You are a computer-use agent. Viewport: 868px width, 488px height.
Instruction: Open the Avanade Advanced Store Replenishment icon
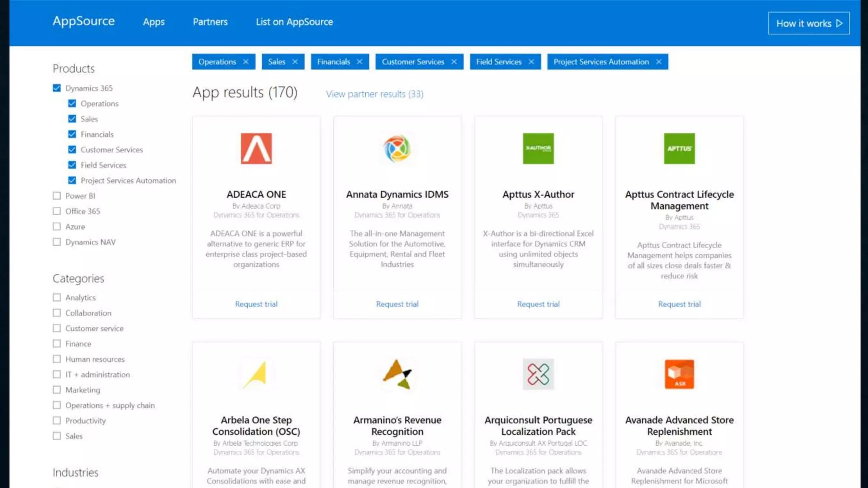[679, 374]
